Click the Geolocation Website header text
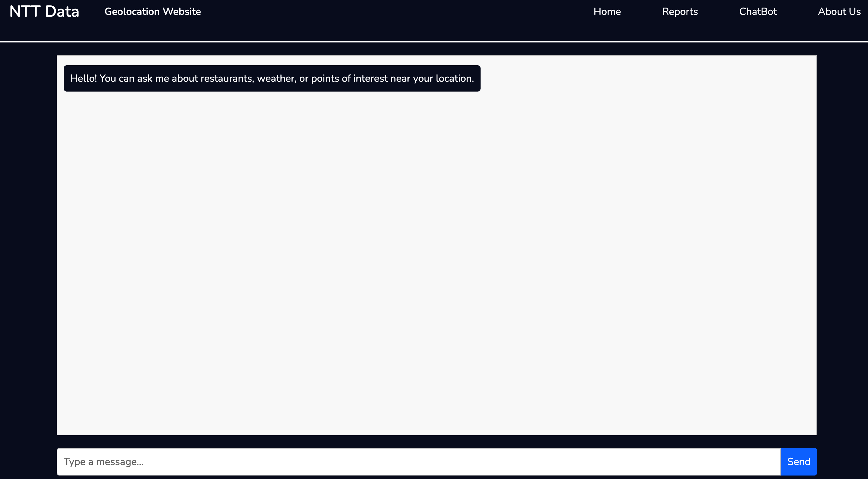The image size is (868, 479). click(x=153, y=12)
